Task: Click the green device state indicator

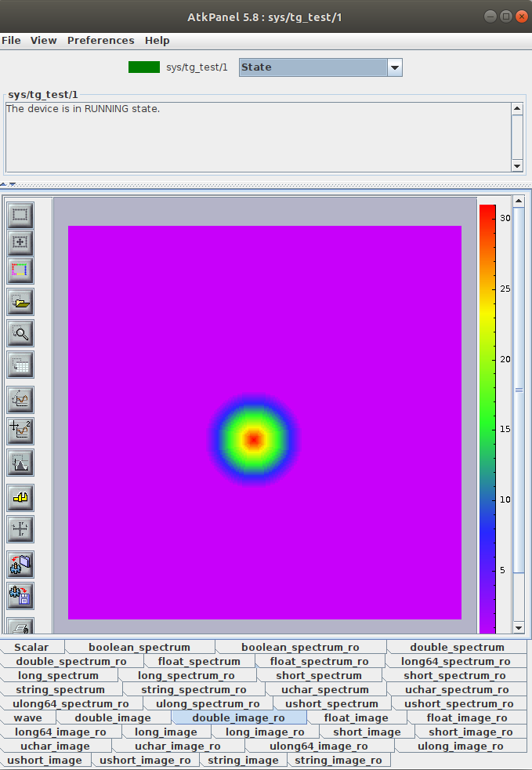Action: click(144, 67)
